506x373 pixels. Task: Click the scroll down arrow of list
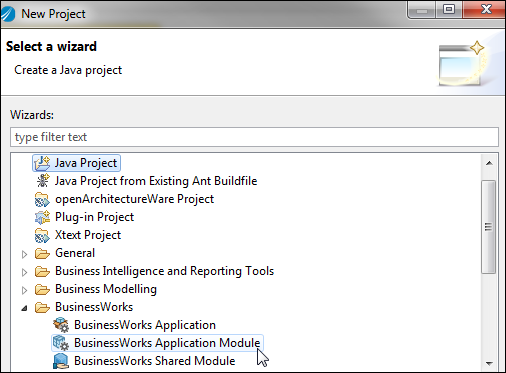(x=489, y=363)
